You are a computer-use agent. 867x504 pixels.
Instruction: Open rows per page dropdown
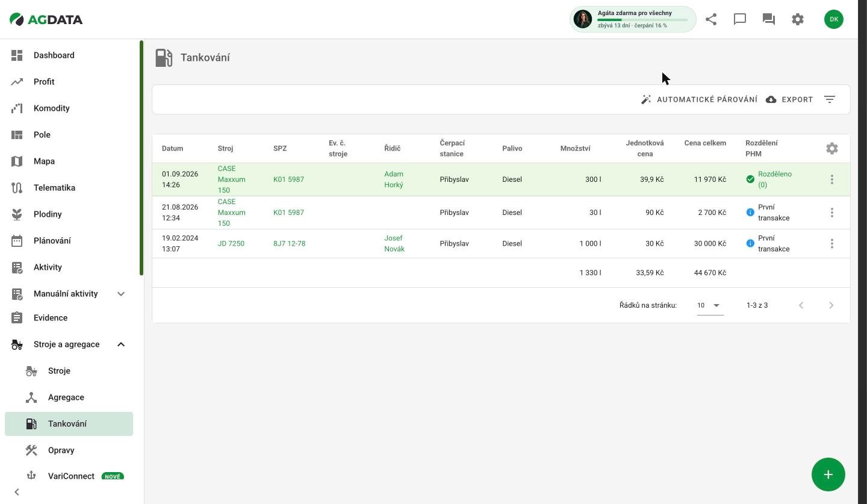click(710, 305)
